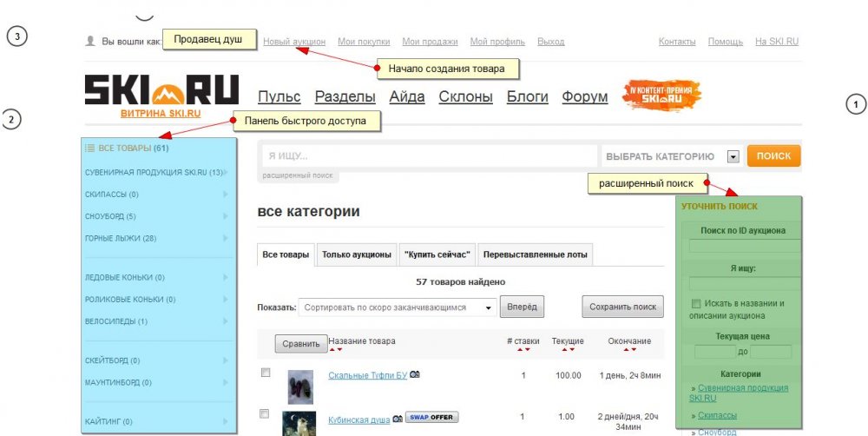Open the ВЫБРАТЬ КАТЕГОРИЮ dropdown
The width and height of the screenshot is (868, 436).
click(733, 156)
